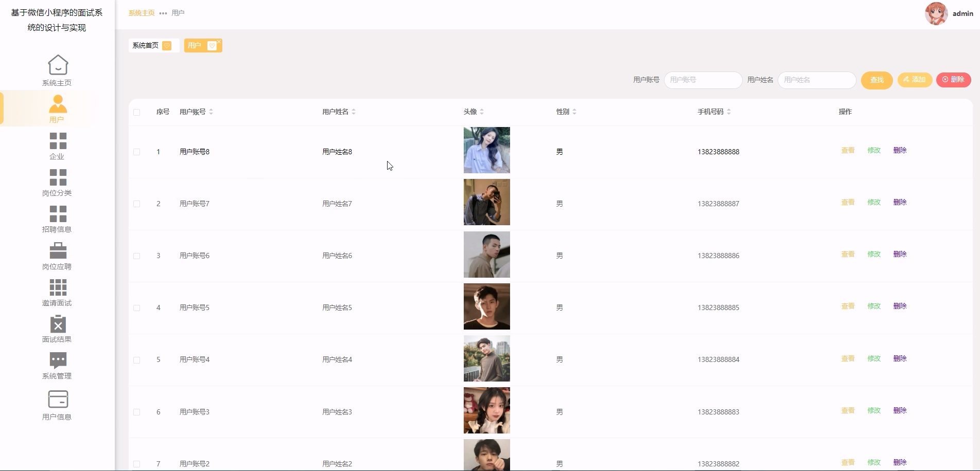The width and height of the screenshot is (980, 471).
Task: Toggle sorting on the 用户账号 column
Action: pyautogui.click(x=211, y=112)
